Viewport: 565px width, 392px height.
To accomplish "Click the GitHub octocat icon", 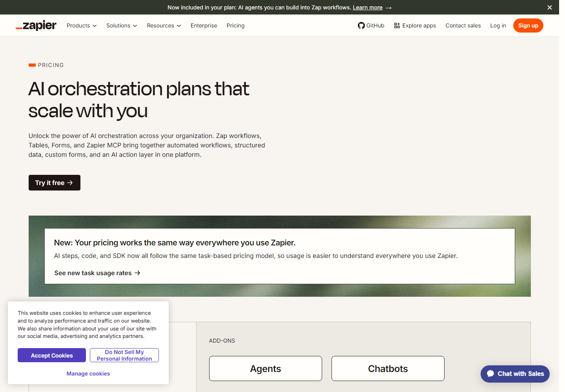I will pyautogui.click(x=361, y=25).
